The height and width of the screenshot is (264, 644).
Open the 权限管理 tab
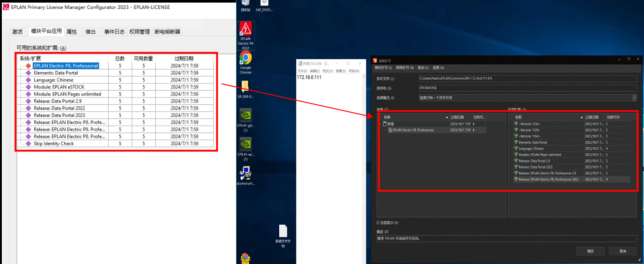pyautogui.click(x=139, y=32)
